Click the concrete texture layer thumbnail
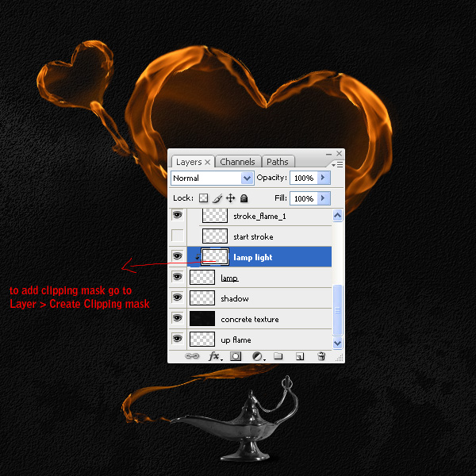 tap(202, 318)
